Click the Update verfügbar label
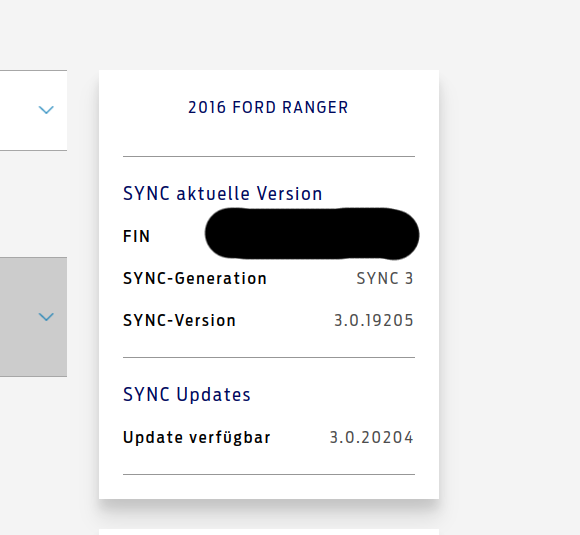Viewport: 580px width, 535px height. point(197,437)
